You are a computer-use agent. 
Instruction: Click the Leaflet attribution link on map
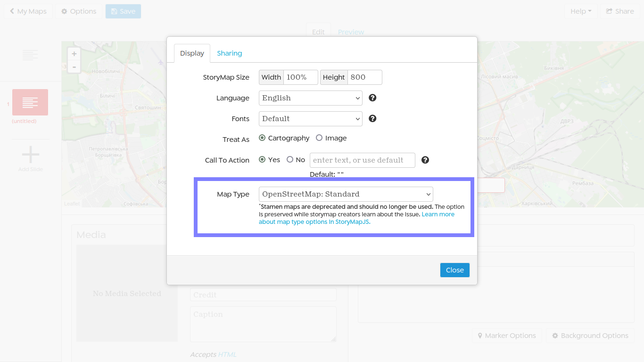point(72,204)
